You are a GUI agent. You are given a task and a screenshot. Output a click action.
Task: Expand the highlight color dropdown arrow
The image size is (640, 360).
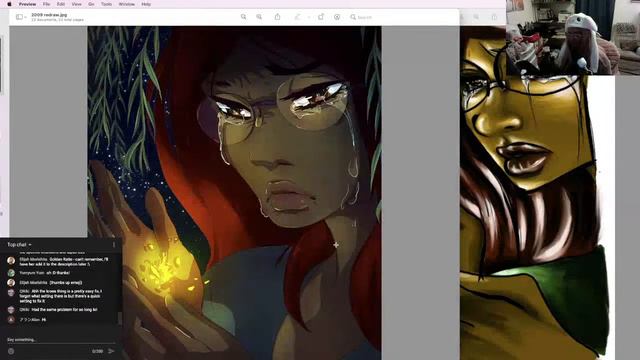[x=309, y=17]
